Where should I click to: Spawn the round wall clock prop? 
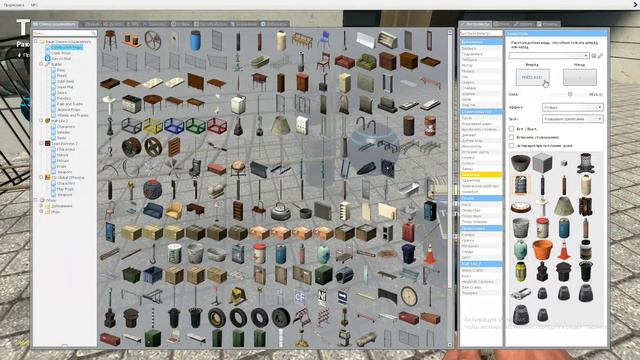point(409,296)
